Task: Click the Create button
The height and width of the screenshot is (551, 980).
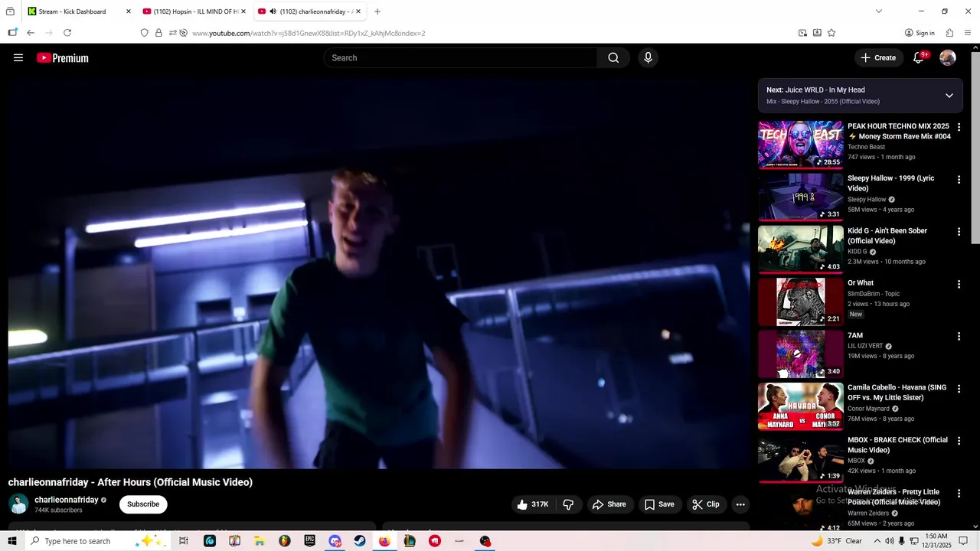Action: tap(878, 57)
